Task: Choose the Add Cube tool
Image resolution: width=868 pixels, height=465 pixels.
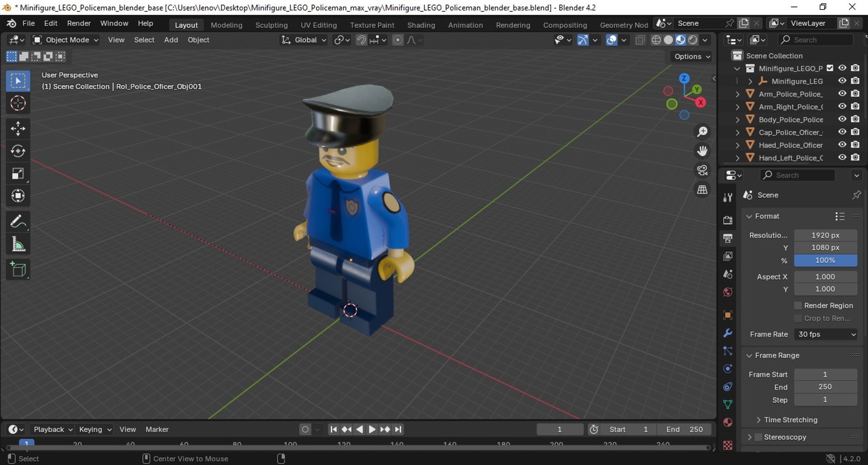Action: (18, 270)
